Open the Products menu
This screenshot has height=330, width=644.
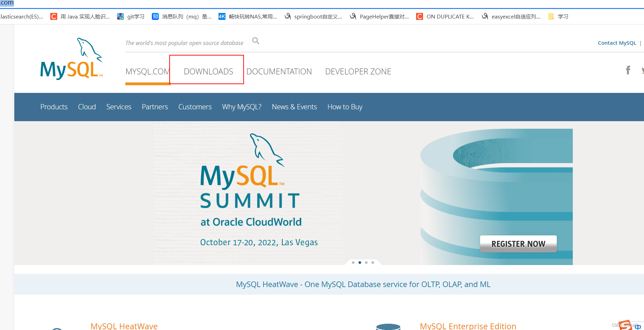[x=54, y=107]
